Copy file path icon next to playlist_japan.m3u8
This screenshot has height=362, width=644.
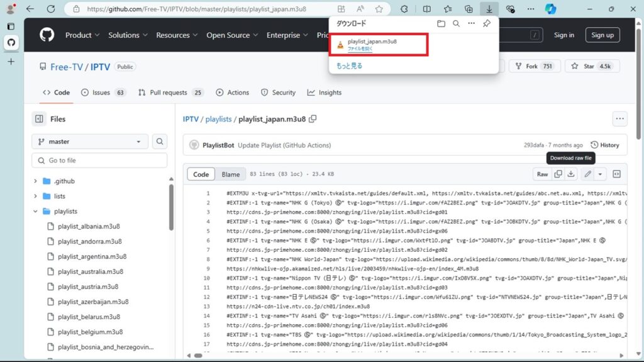[x=313, y=119]
